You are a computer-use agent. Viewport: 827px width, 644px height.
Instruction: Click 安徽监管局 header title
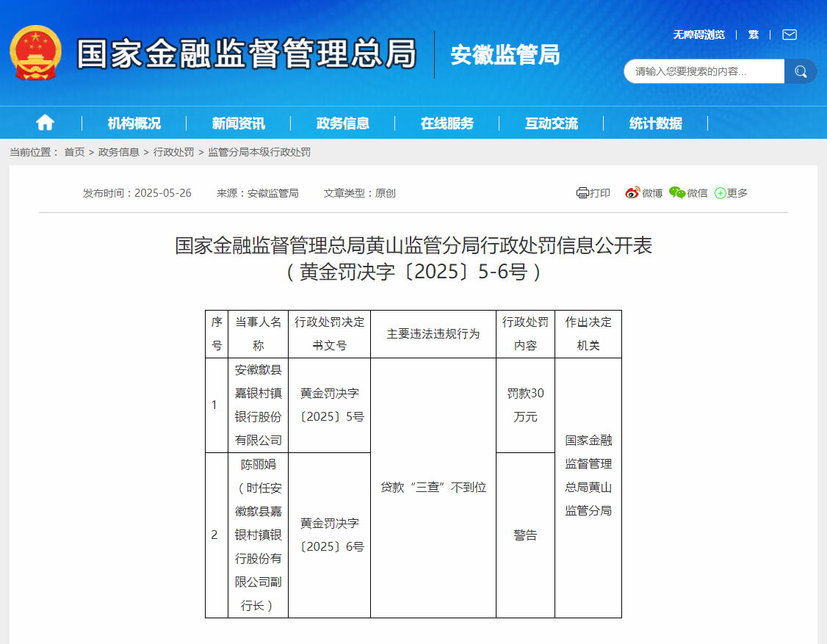click(x=505, y=54)
